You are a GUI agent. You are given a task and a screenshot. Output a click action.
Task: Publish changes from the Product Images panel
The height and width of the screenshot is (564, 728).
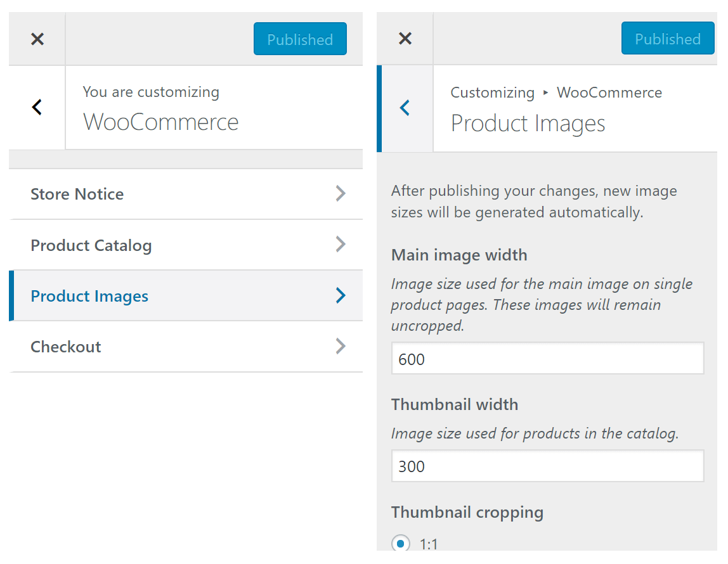(668, 38)
